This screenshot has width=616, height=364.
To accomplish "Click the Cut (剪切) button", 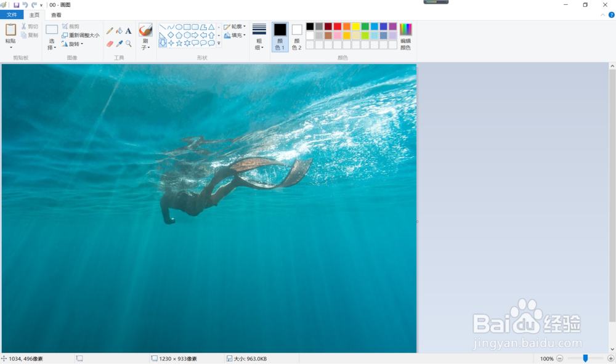I will tap(30, 26).
